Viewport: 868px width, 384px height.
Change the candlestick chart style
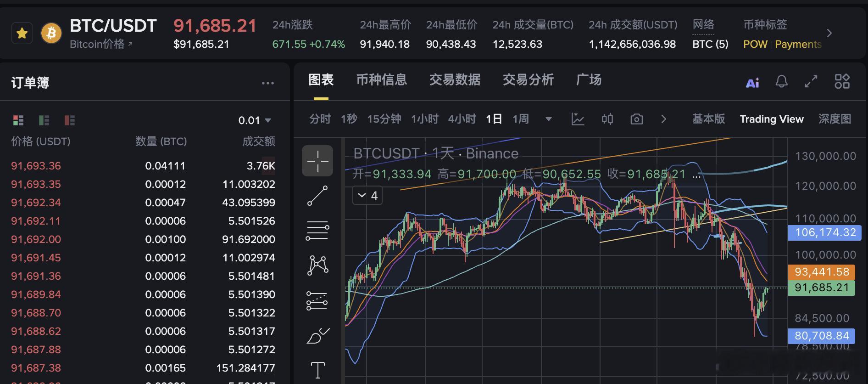[607, 119]
